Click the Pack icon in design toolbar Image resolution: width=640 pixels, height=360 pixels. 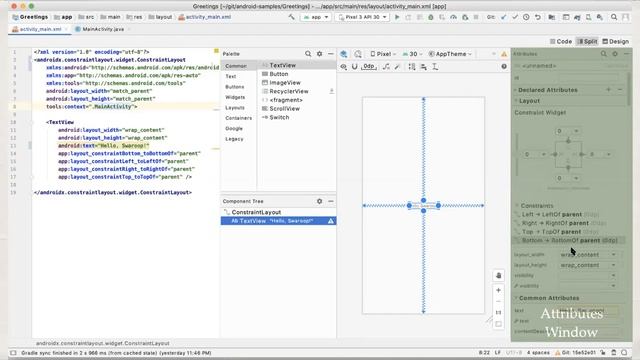point(412,67)
